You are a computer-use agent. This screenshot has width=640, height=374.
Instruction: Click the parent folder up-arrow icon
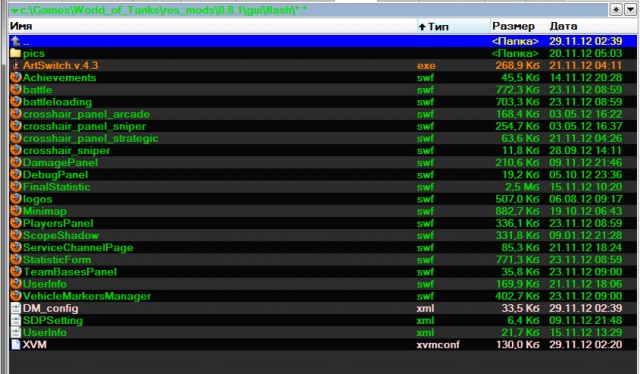16,41
